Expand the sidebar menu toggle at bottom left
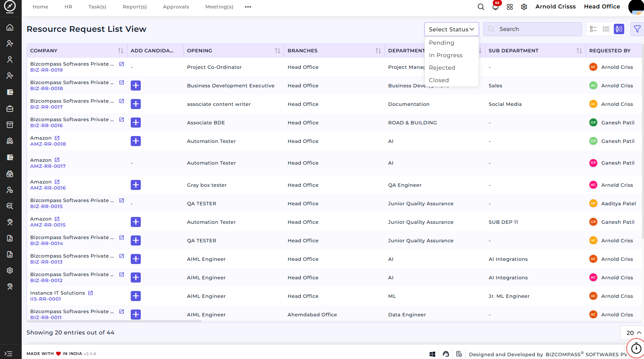 click(x=8, y=354)
